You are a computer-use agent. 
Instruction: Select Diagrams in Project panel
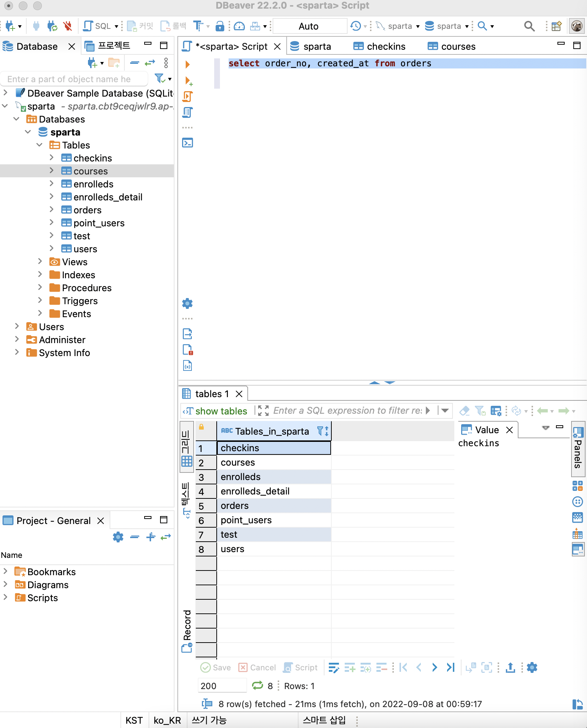pos(48,585)
